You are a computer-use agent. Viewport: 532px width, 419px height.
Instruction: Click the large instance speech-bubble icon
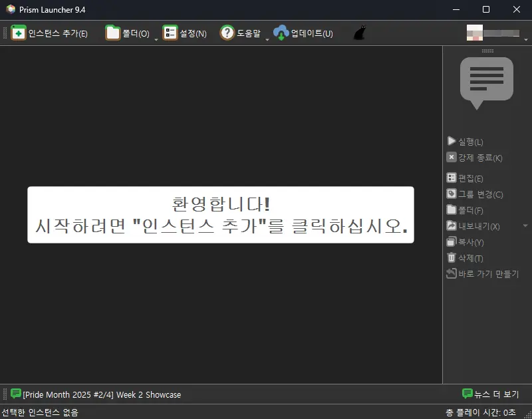click(x=487, y=83)
